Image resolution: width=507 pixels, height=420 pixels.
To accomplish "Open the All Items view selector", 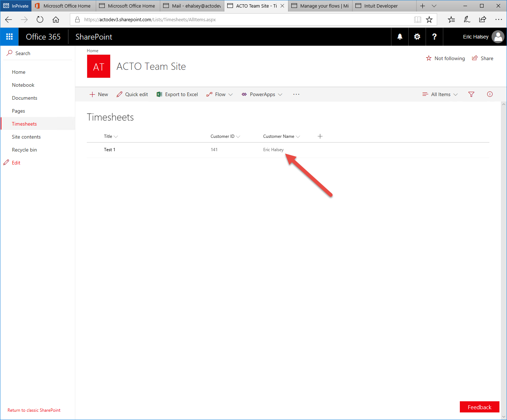I will pos(440,94).
